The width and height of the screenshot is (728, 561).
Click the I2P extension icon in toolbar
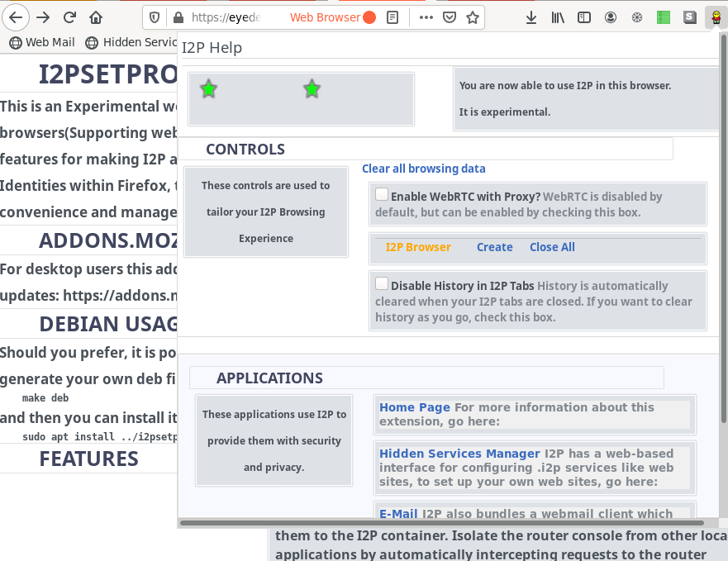(x=711, y=17)
